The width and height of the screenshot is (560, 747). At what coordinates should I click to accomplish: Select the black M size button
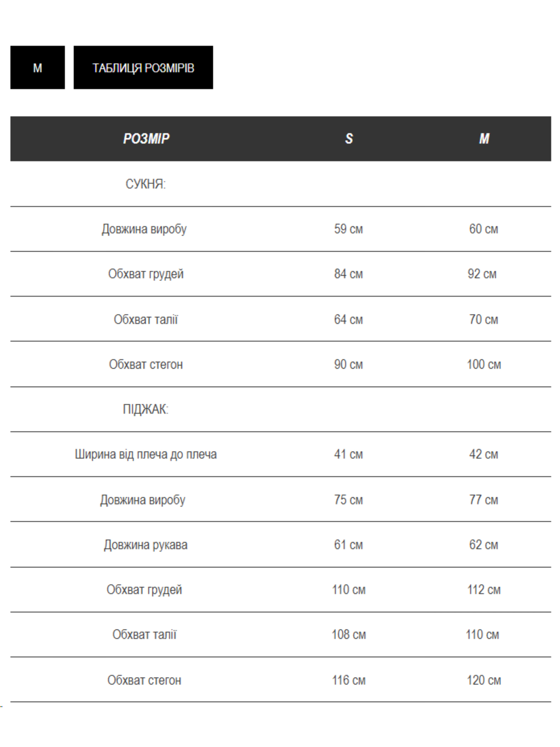click(x=37, y=68)
